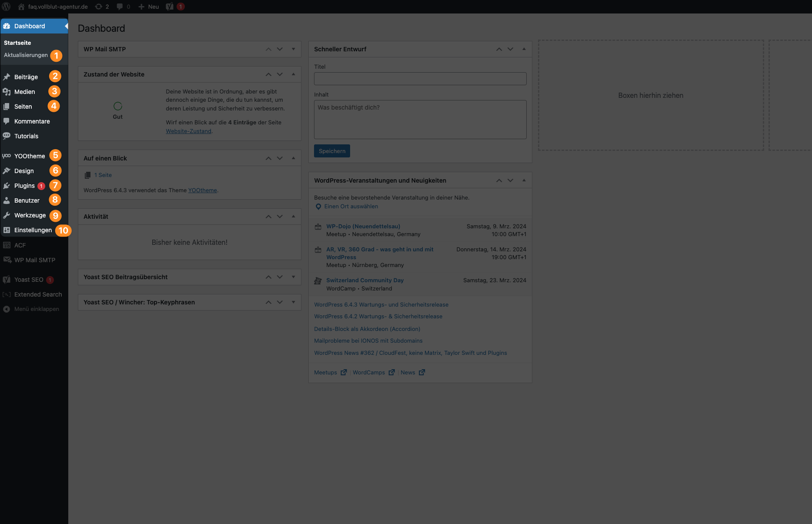The image size is (812, 524).
Task: Open the Einstellungen menu
Action: pyautogui.click(x=33, y=230)
